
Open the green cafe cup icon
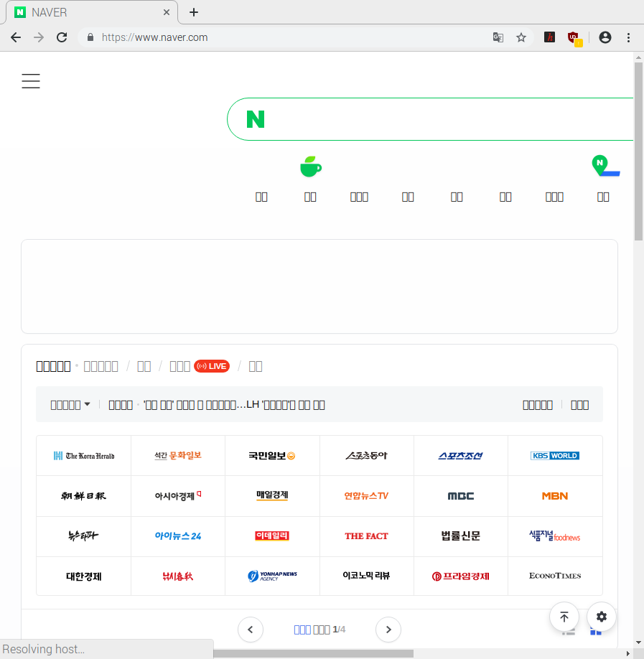point(311,167)
